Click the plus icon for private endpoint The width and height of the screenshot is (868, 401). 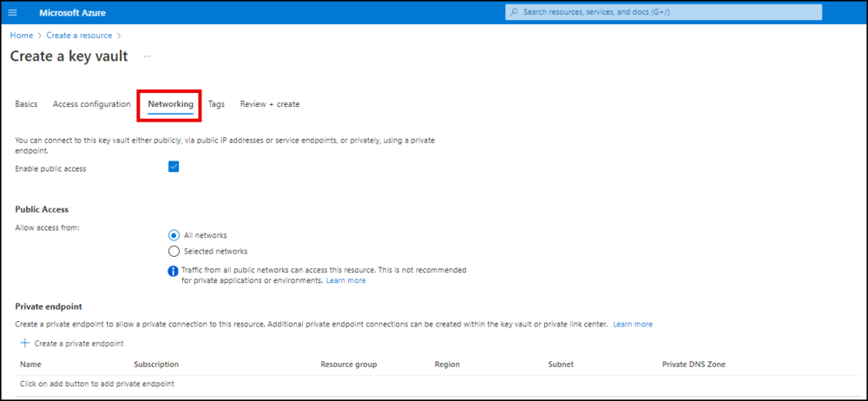[x=24, y=344]
